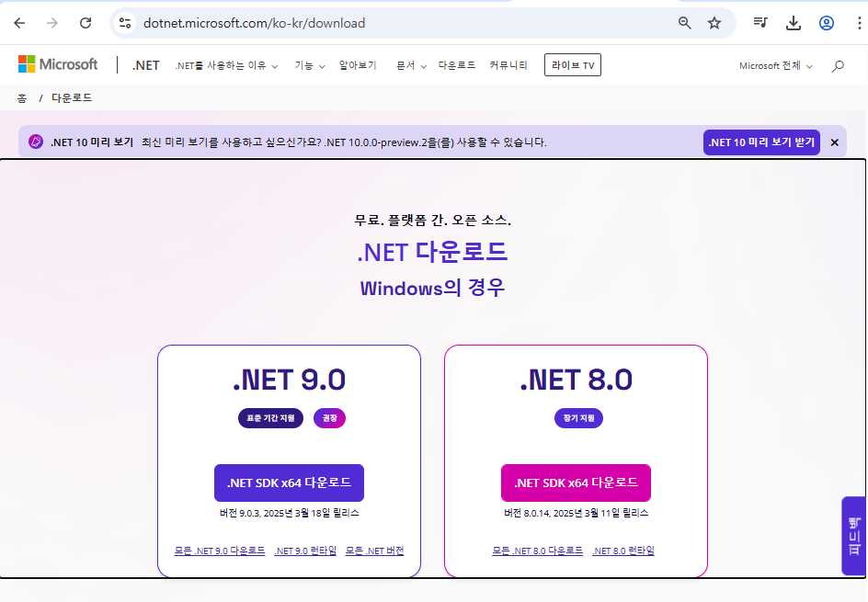
Task: Download .NET 9.0 SDK x64
Action: coord(289,483)
